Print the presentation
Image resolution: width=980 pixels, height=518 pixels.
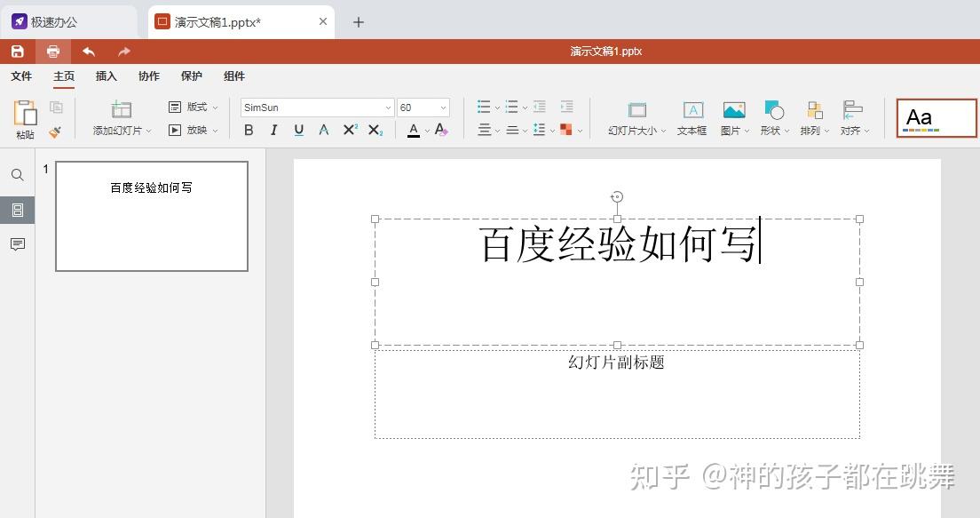click(x=52, y=51)
